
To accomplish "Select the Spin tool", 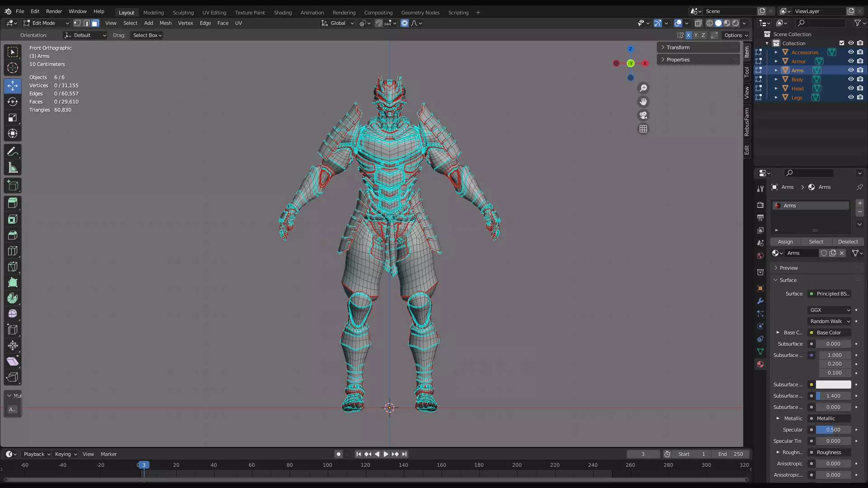I will click(13, 298).
